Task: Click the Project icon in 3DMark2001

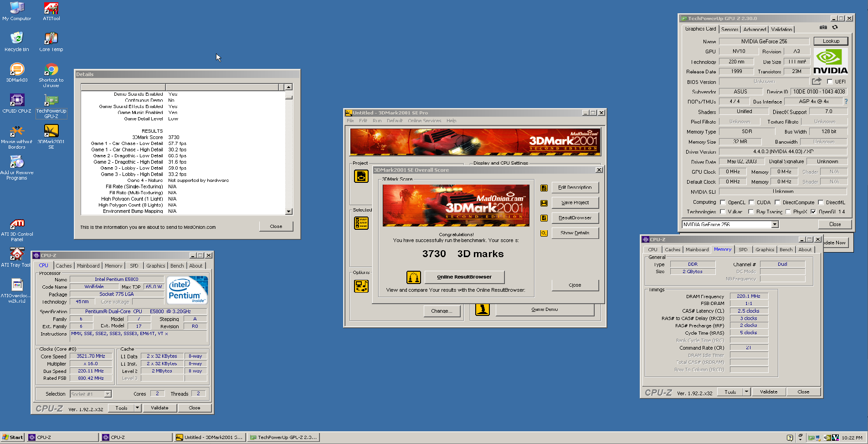Action: pyautogui.click(x=361, y=176)
